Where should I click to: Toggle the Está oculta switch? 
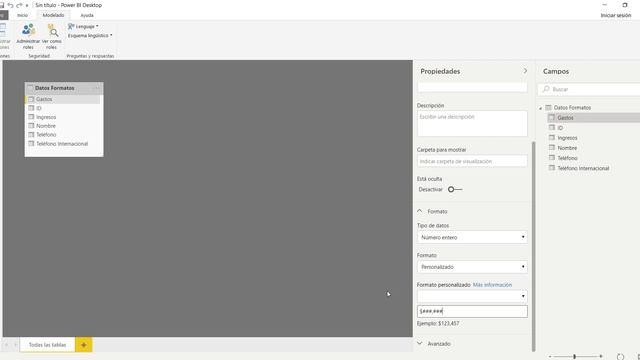pyautogui.click(x=455, y=189)
